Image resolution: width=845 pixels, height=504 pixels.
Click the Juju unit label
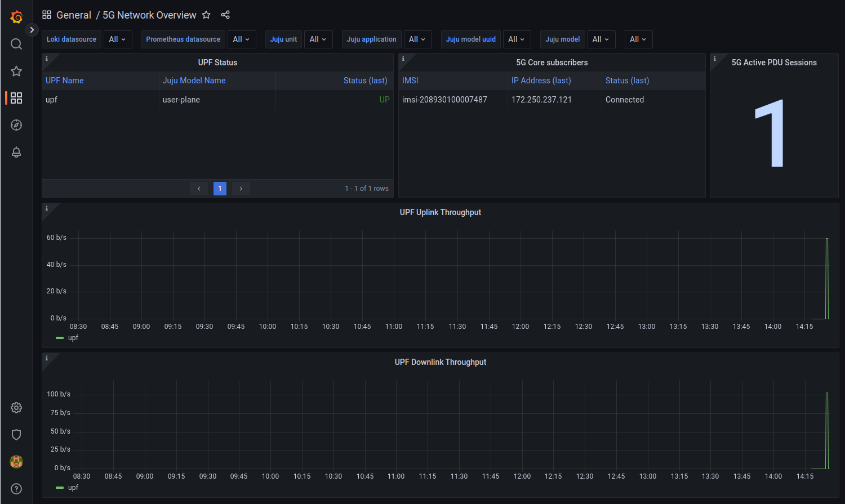(283, 39)
